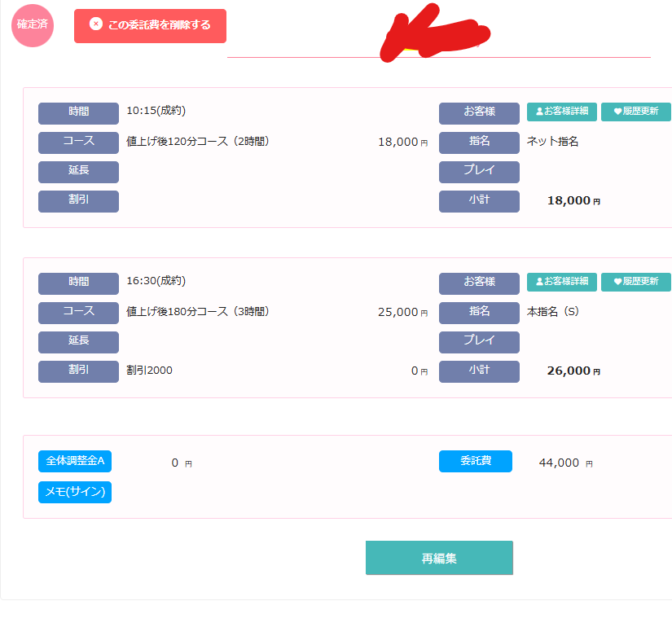This screenshot has height=623, width=672.
Task: Select the 全体調整金A label
Action: 75,461
